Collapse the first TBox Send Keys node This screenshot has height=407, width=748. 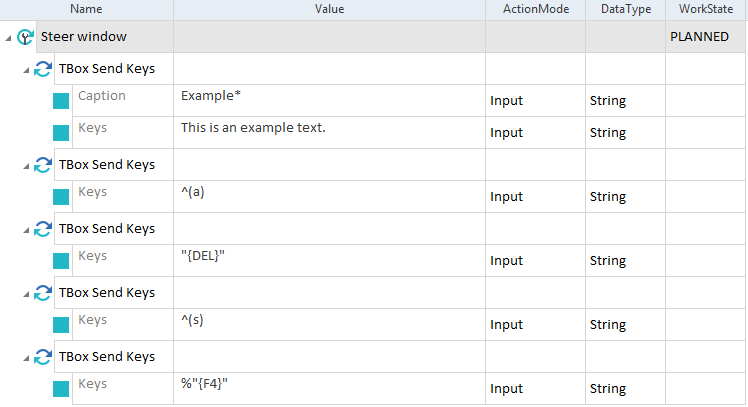pos(26,70)
